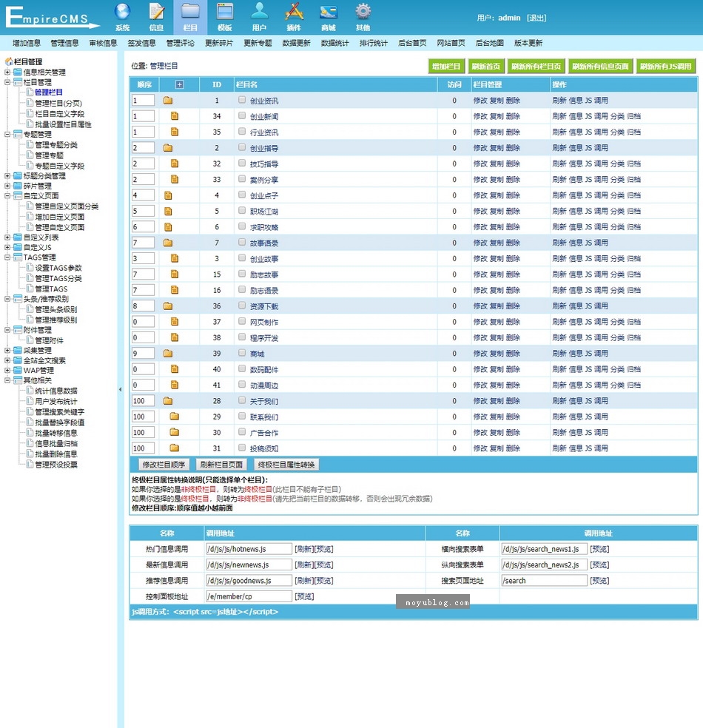Select the 栏目 folder icon in top navigation
The image size is (703, 728).
[190, 11]
